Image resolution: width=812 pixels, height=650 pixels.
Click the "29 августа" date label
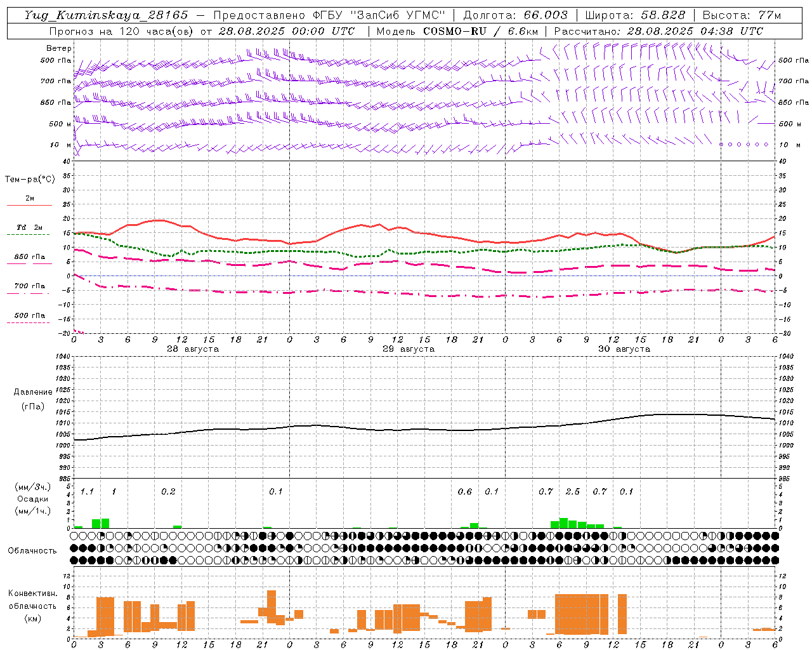[408, 349]
